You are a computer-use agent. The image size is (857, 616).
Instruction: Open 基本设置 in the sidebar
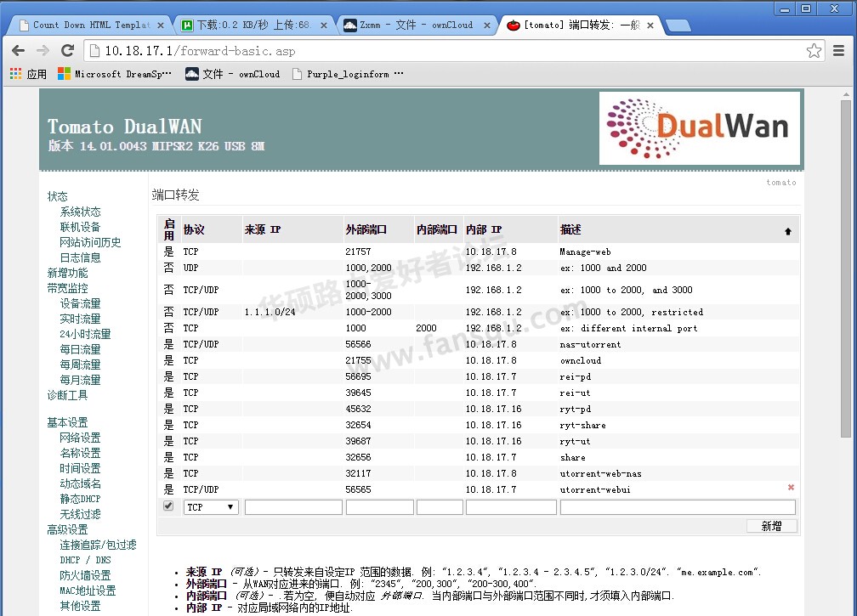(67, 422)
